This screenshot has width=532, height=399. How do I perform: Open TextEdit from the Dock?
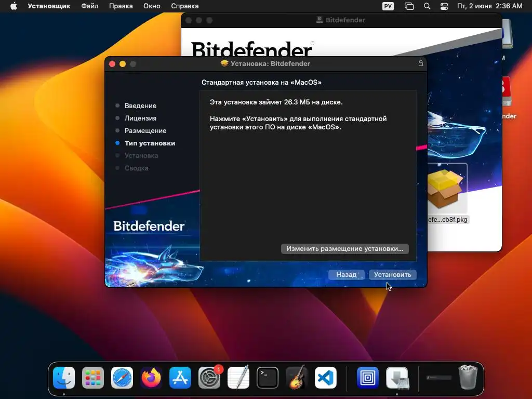238,378
